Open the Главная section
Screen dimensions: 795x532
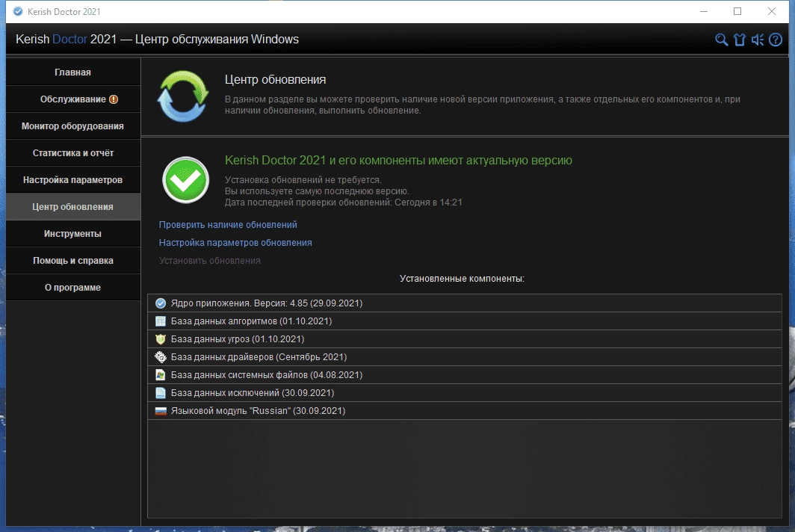(x=73, y=72)
